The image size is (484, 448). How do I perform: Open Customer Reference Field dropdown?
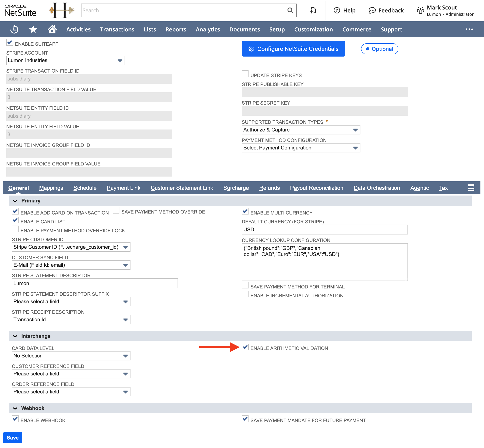71,374
